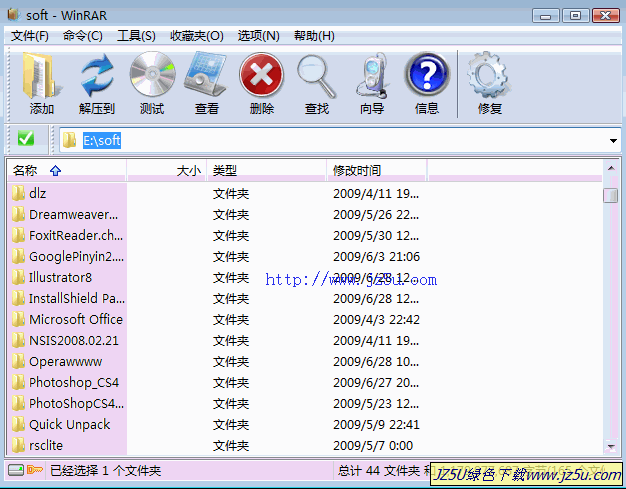The image size is (626, 489).
Task: Open the address bar path dropdown arrow
Action: pos(613,141)
